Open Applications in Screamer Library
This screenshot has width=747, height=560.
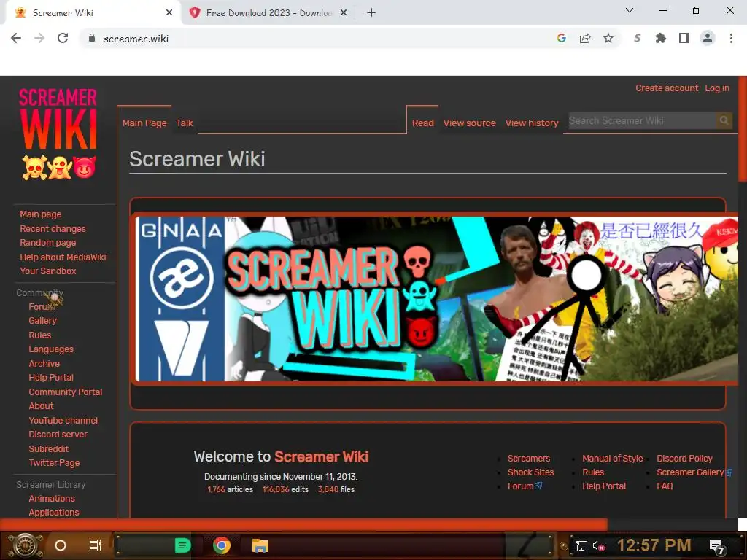point(54,513)
